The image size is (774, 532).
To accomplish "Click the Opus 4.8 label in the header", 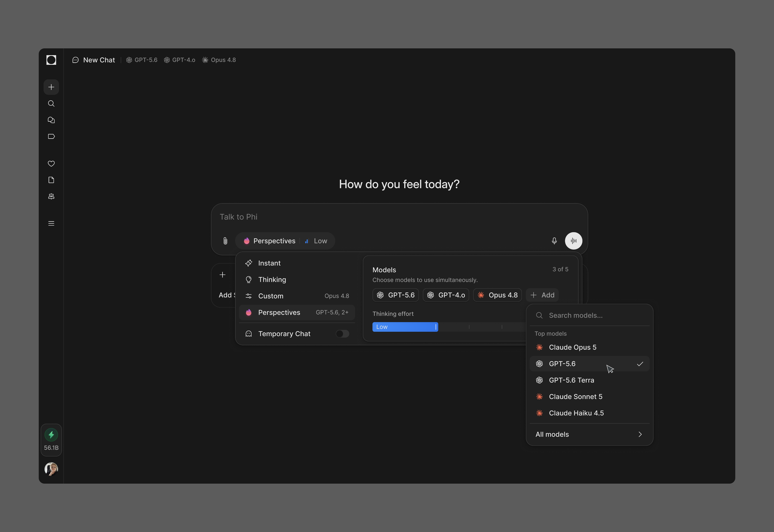I will pyautogui.click(x=219, y=60).
